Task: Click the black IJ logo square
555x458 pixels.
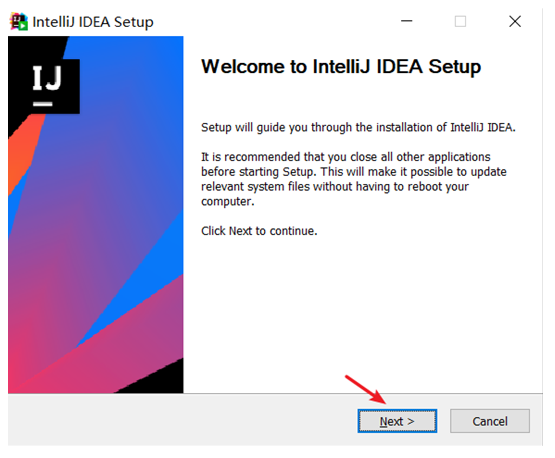Action: [53, 86]
